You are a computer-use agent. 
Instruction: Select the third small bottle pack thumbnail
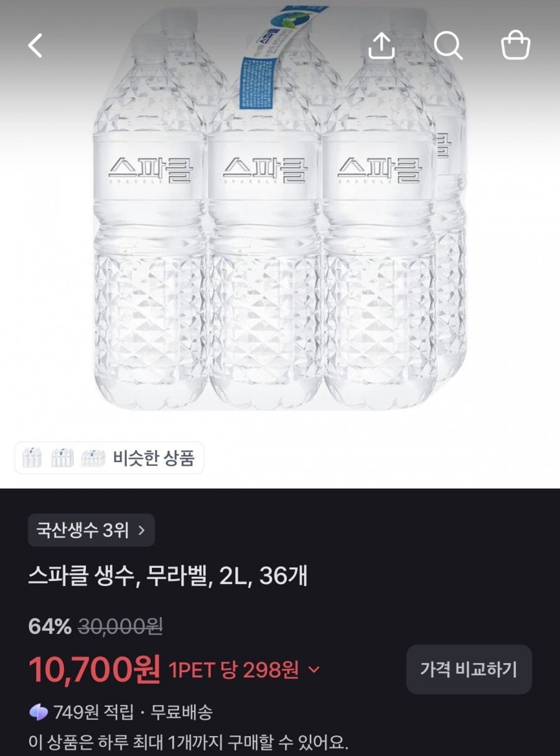coord(93,458)
